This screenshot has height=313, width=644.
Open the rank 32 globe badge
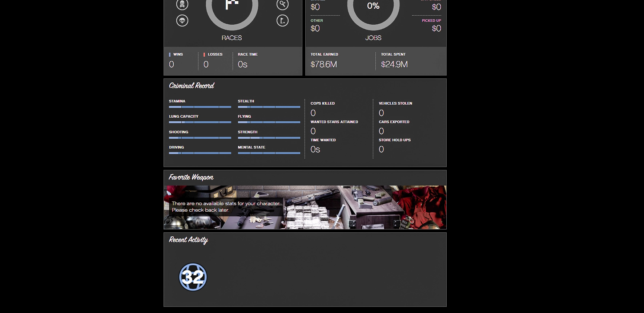coord(193,277)
